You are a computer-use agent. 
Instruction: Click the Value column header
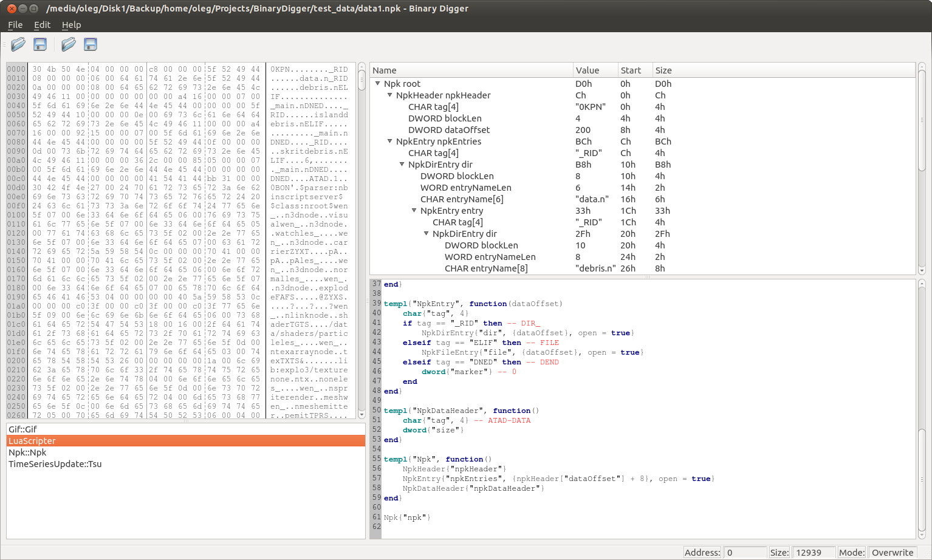coord(595,70)
